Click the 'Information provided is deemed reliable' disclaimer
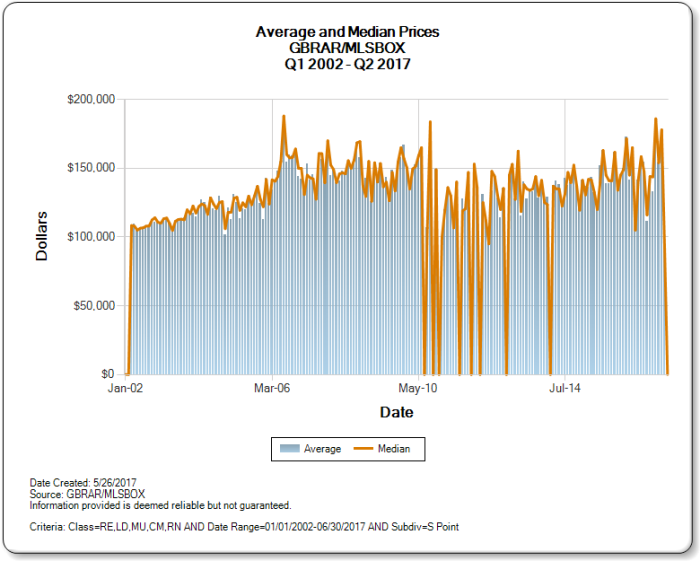Image resolution: width=700 pixels, height=561 pixels. pyautogui.click(x=160, y=506)
